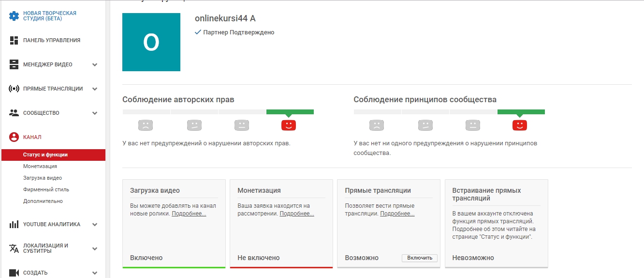Expand the Локализация и субтитры chevron
The height and width of the screenshot is (278, 644).
95,248
